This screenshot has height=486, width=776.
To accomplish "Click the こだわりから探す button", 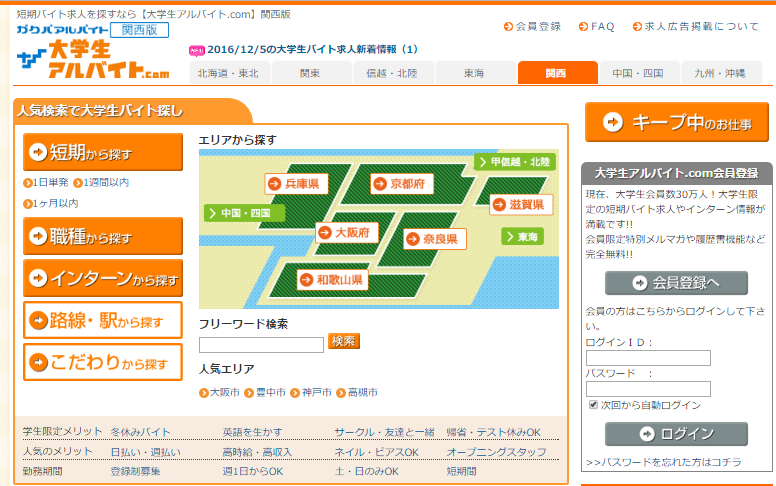I will [103, 362].
